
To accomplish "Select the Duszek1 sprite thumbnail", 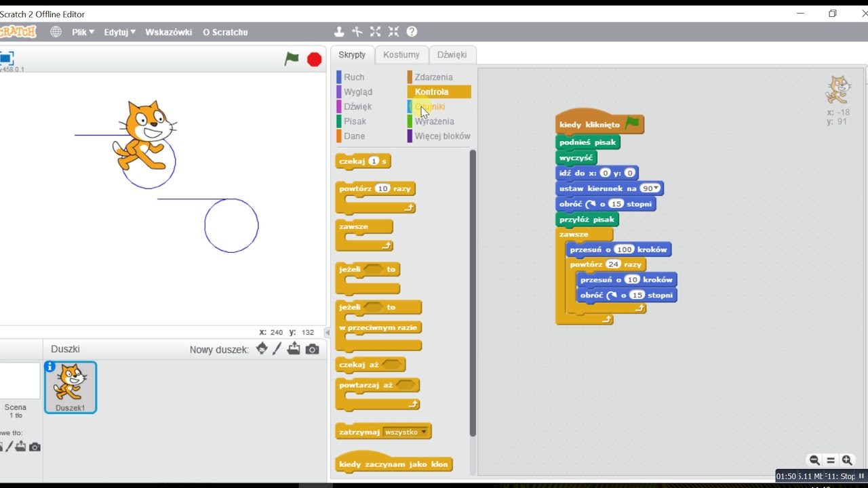I will (x=71, y=387).
